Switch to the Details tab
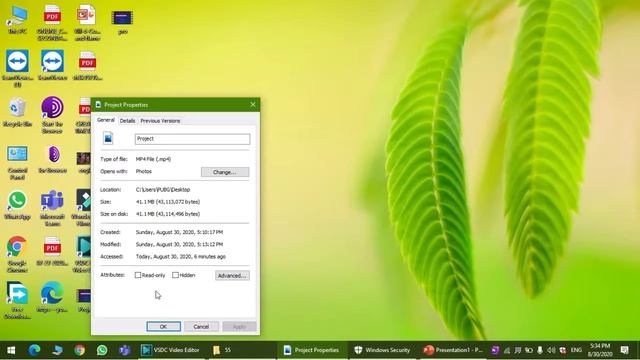This screenshot has height=360, width=640. coord(127,121)
